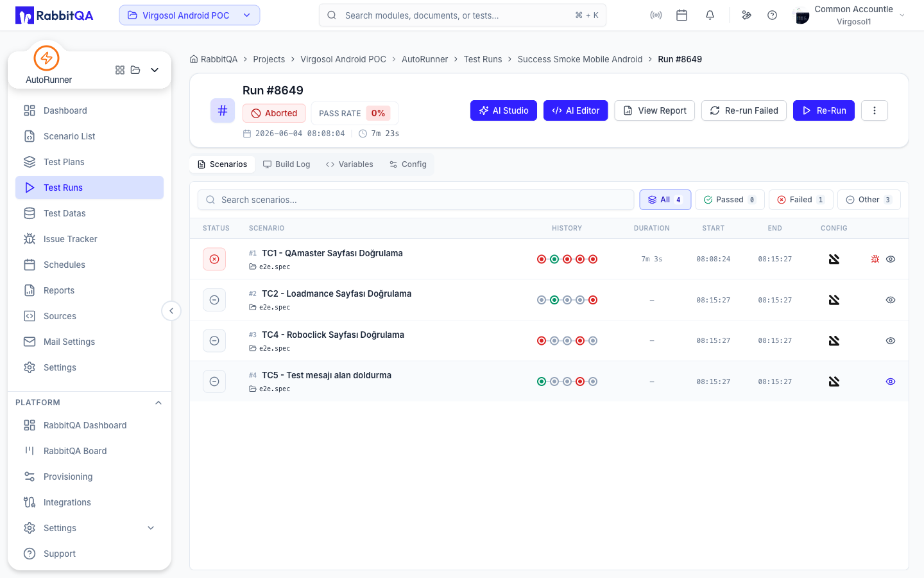Click the AI Editor button
Viewport: 924px width, 578px height.
(576, 110)
